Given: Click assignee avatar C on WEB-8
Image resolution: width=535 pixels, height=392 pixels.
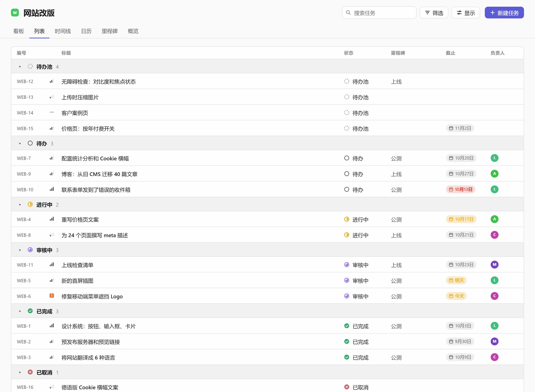Looking at the screenshot, I should click(x=494, y=235).
